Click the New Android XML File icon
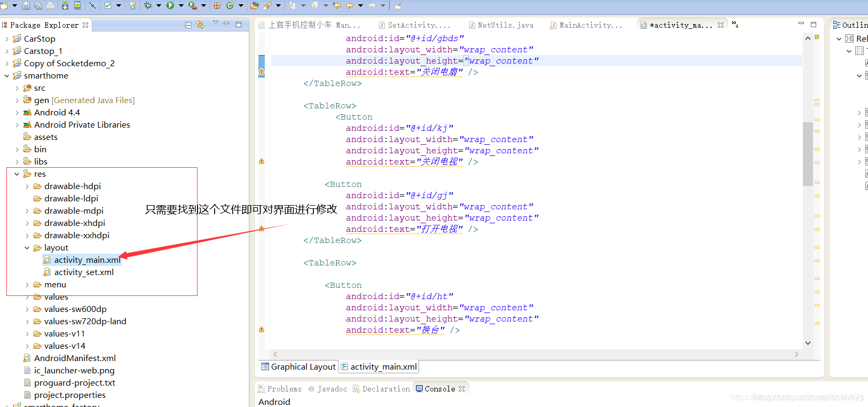 click(x=132, y=5)
